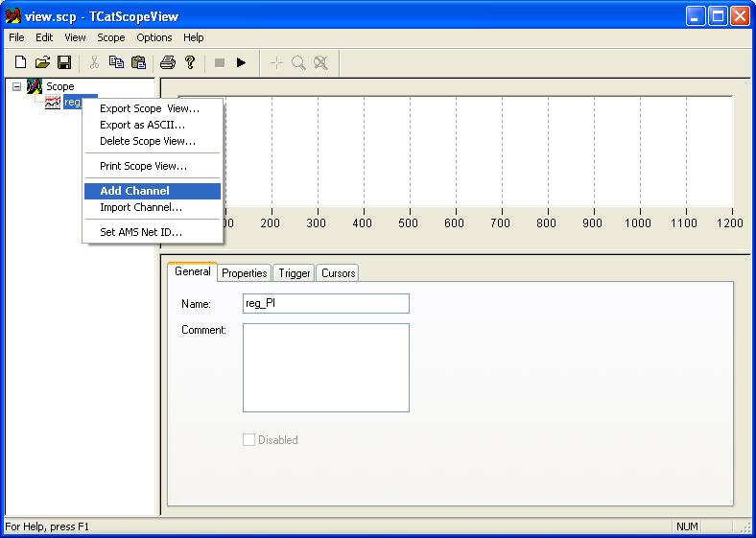Click the reg_PI scope view icon
Image resolution: width=756 pixels, height=538 pixels.
tap(53, 103)
